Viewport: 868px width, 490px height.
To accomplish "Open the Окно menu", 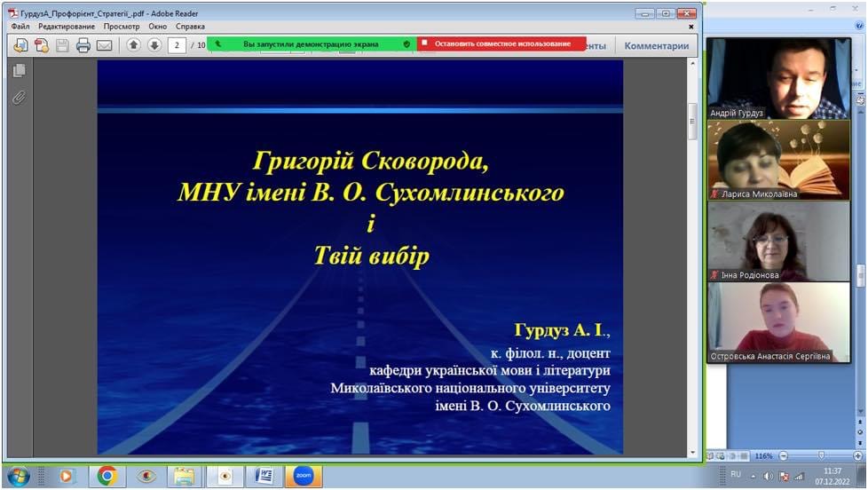I will click(158, 27).
